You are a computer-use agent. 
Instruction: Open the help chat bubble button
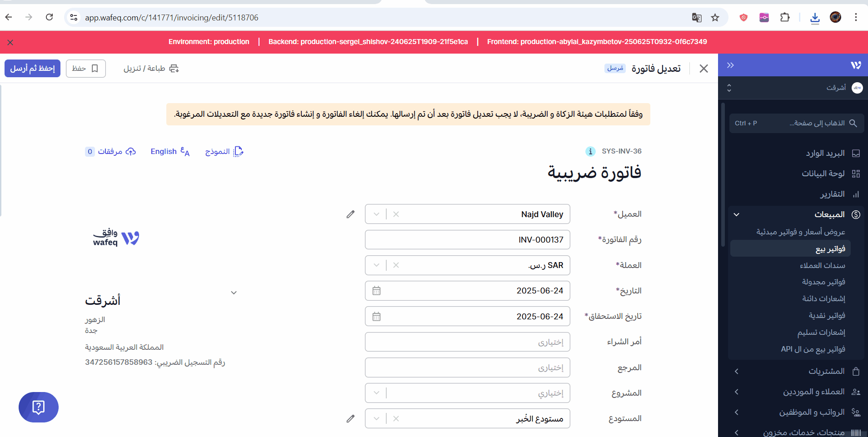(39, 407)
